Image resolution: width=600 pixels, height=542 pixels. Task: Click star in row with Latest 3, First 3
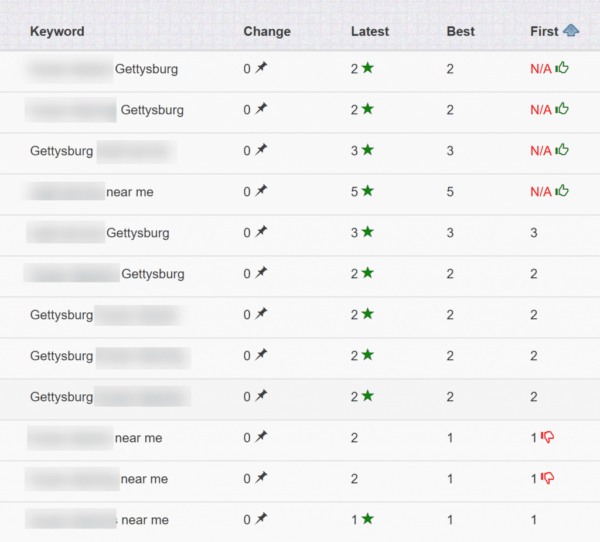[368, 232]
